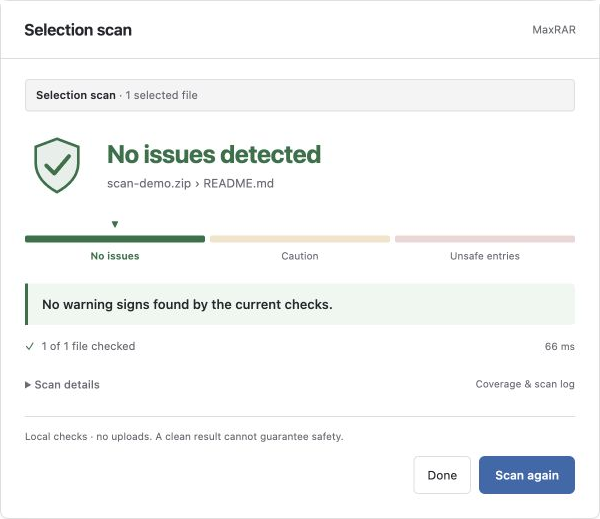The width and height of the screenshot is (600, 519).
Task: Expand the Scan details section
Action: coord(62,385)
